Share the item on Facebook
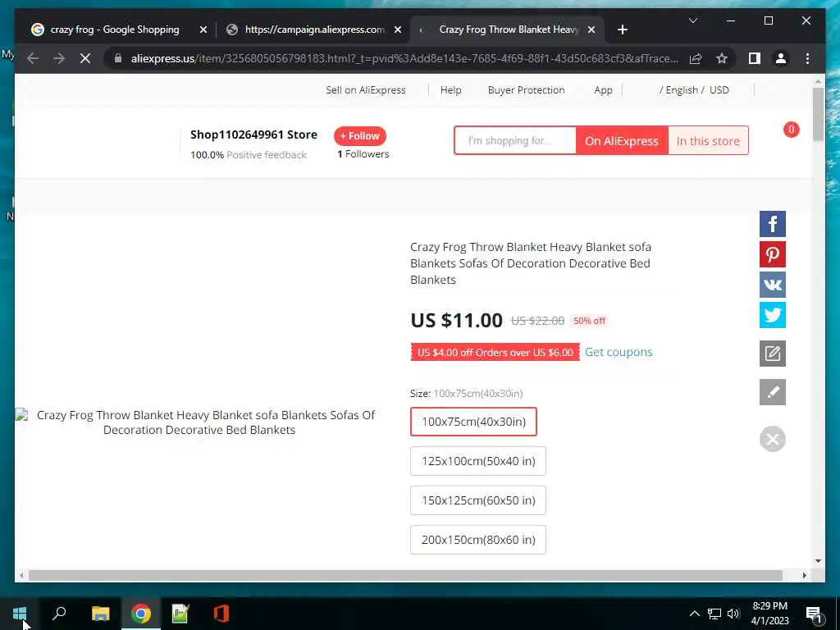The image size is (840, 630). point(773,224)
